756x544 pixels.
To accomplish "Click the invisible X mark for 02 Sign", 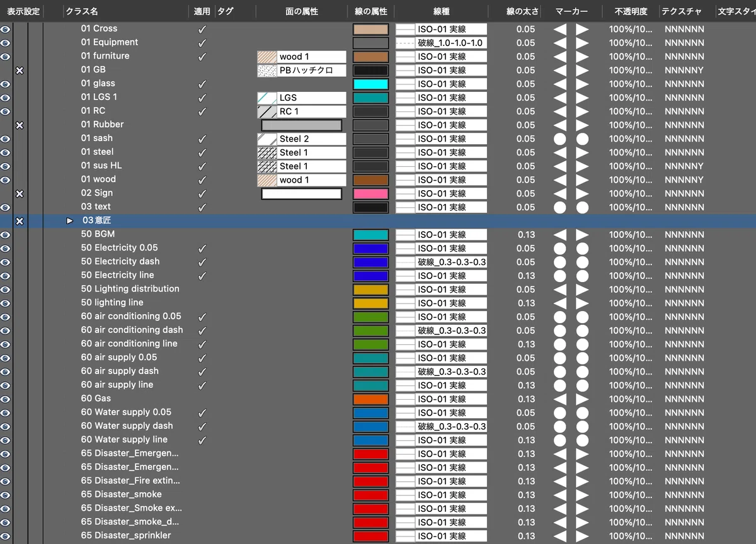I will coord(20,194).
